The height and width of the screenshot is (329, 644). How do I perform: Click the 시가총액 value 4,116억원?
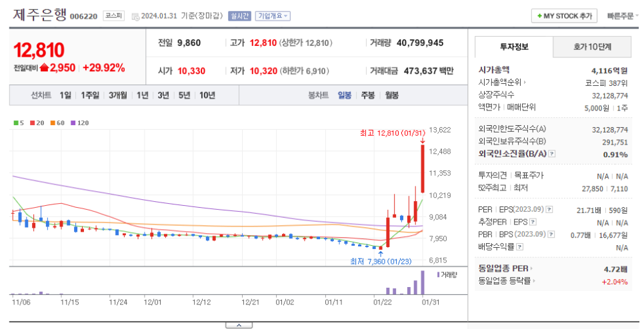[609, 71]
